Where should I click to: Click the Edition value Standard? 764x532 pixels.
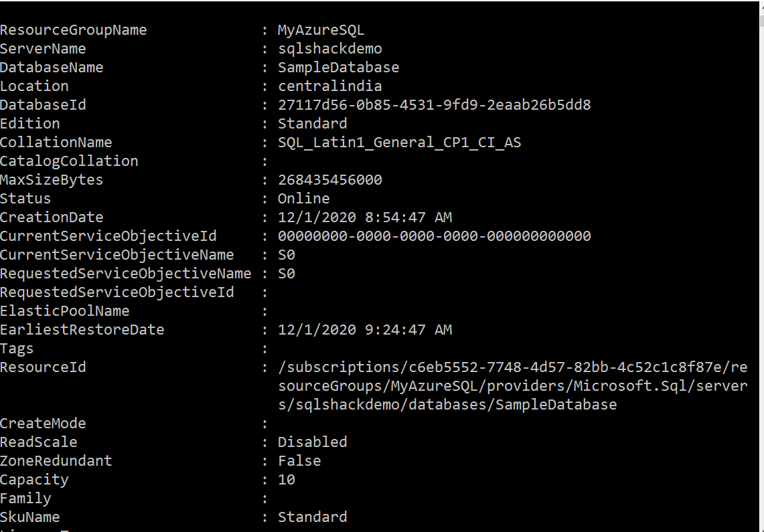point(312,124)
